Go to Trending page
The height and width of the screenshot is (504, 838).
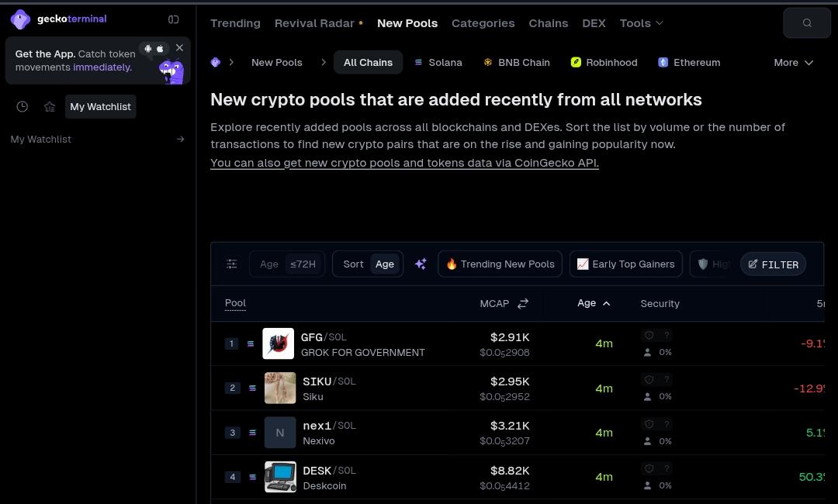[x=235, y=23]
